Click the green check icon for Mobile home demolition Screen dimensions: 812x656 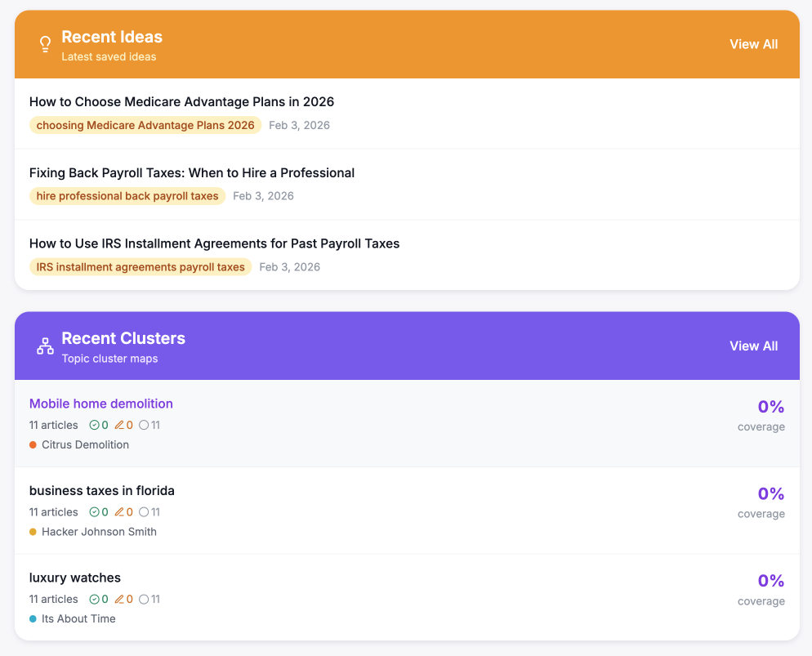[x=94, y=425]
